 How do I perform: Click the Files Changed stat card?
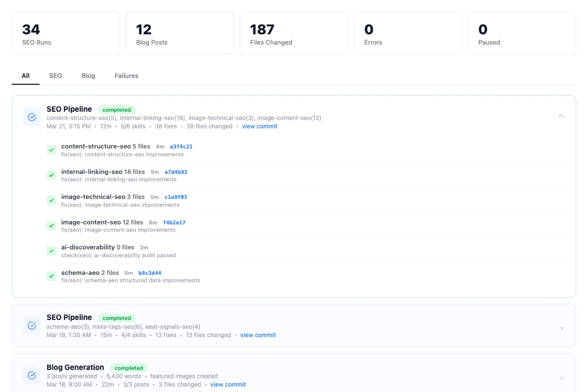click(294, 33)
